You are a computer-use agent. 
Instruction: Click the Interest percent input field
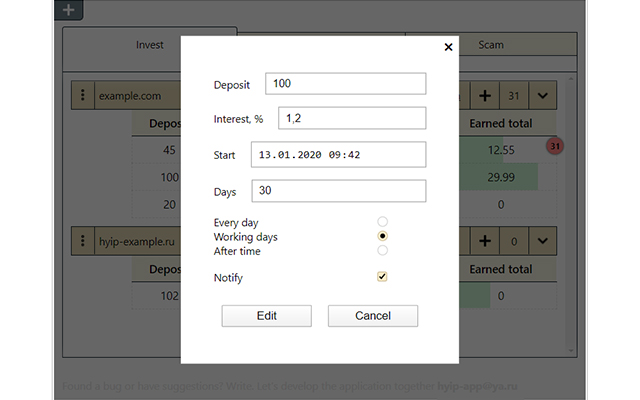tap(352, 118)
